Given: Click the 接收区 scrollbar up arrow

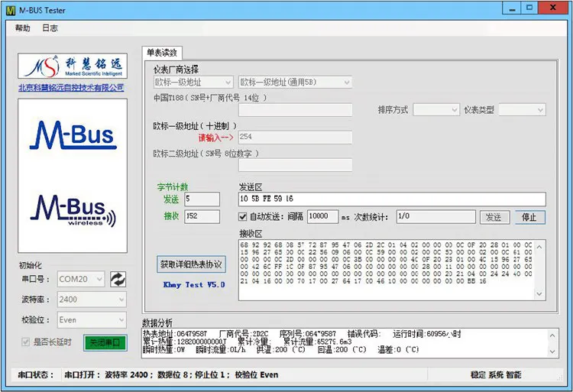Looking at the screenshot, I should click(539, 248).
